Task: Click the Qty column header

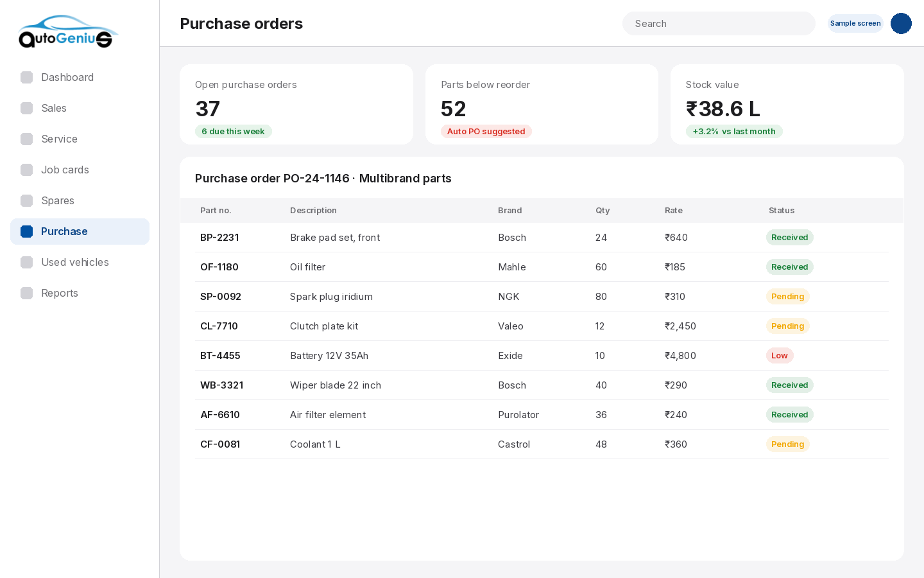Action: tap(603, 211)
